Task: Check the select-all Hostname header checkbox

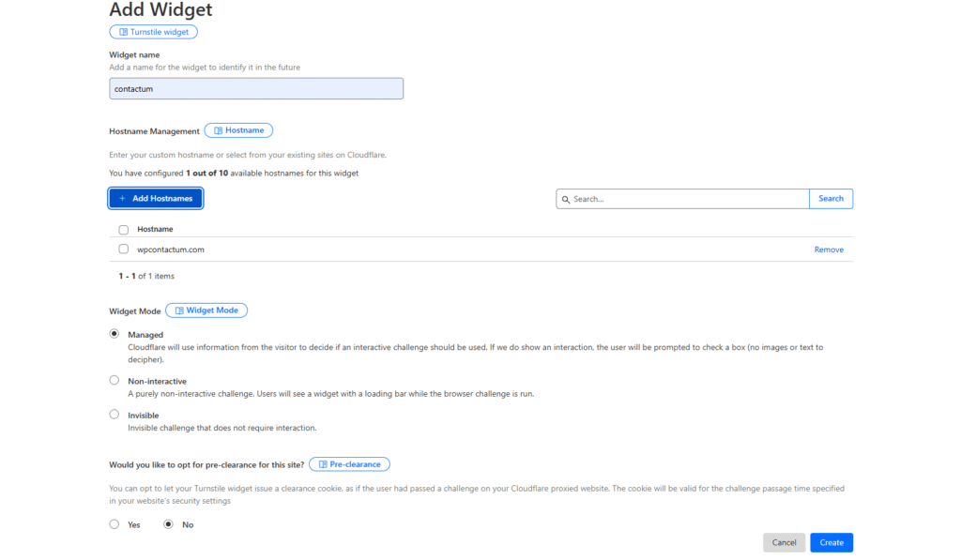Action: (x=124, y=230)
